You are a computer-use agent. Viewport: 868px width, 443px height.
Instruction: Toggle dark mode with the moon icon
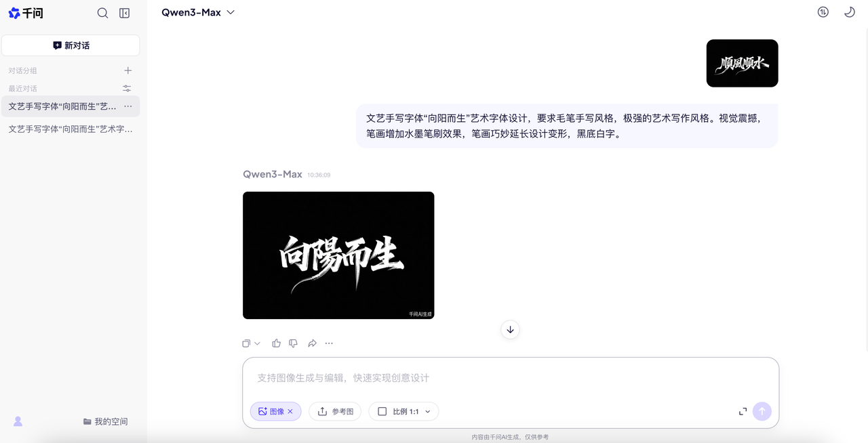848,12
